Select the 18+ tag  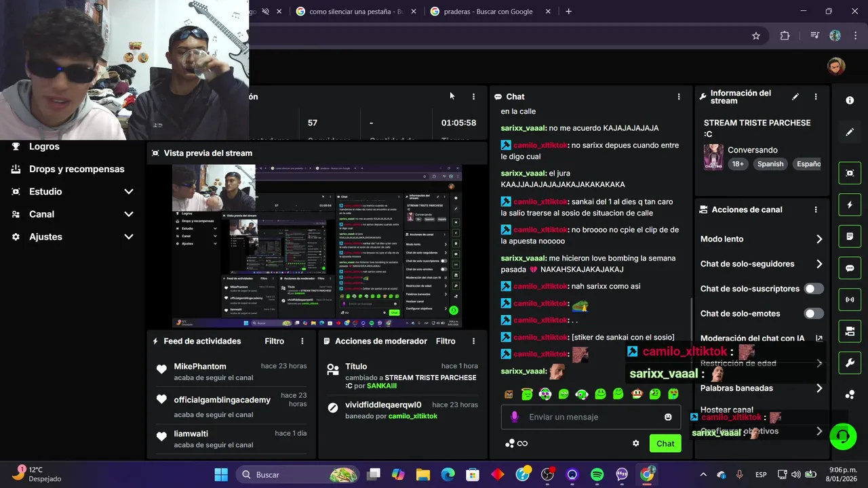point(738,164)
